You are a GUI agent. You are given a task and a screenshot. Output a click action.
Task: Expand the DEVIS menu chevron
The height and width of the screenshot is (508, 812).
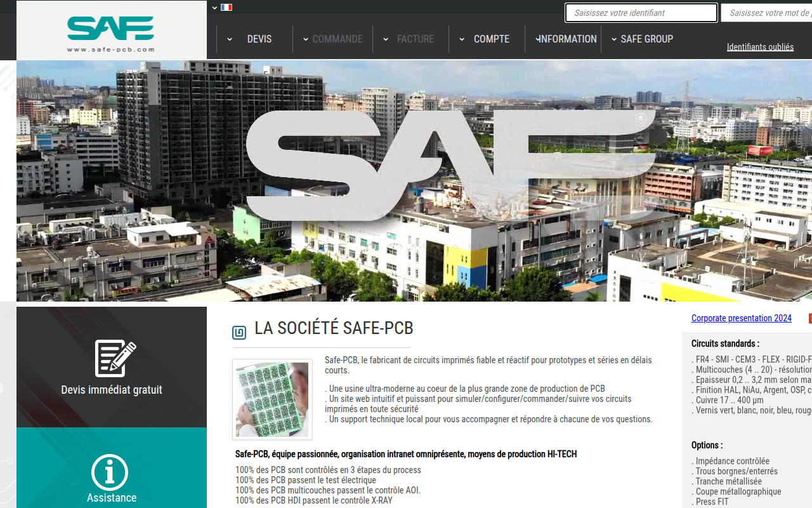[x=229, y=39]
